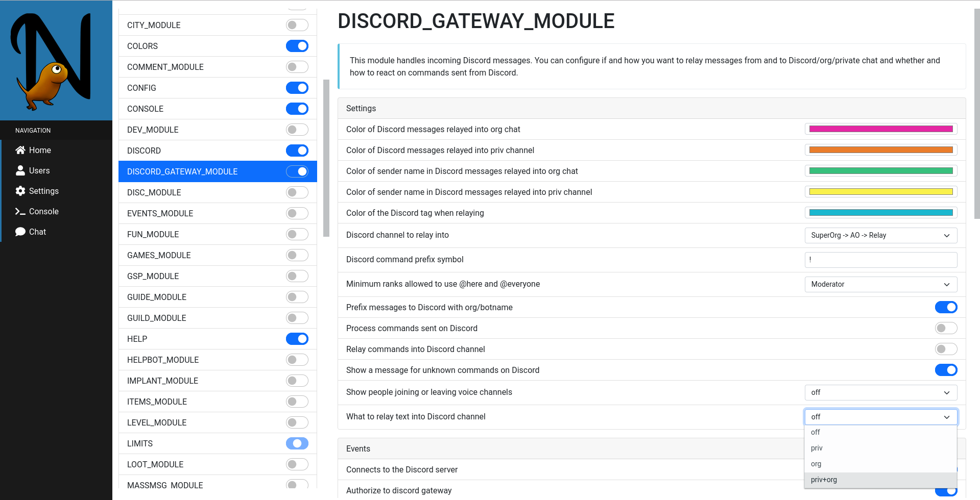Screen dimensions: 980x500
Task: Select GAMES_MODULE in the module list
Action: 218,255
